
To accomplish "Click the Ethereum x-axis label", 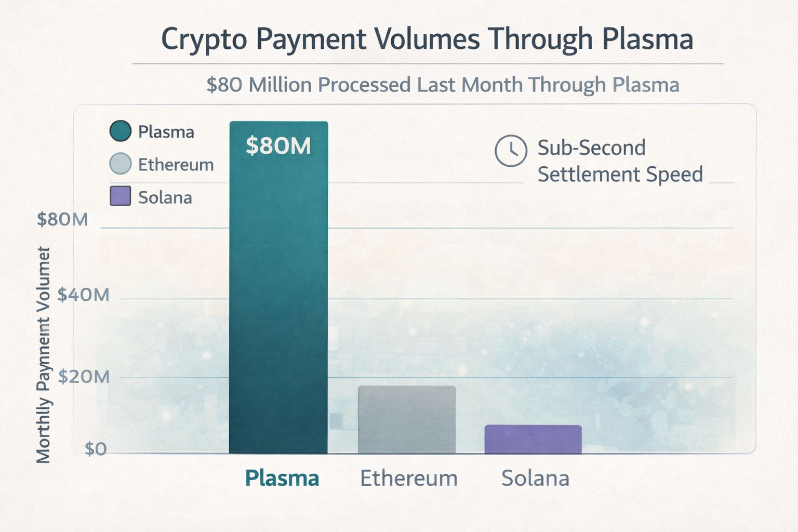I will [x=409, y=478].
